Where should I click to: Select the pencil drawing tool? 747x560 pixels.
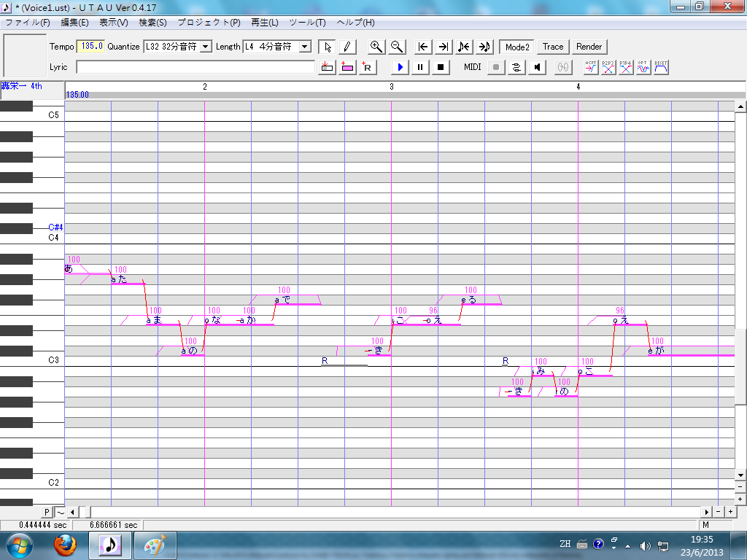tap(347, 47)
